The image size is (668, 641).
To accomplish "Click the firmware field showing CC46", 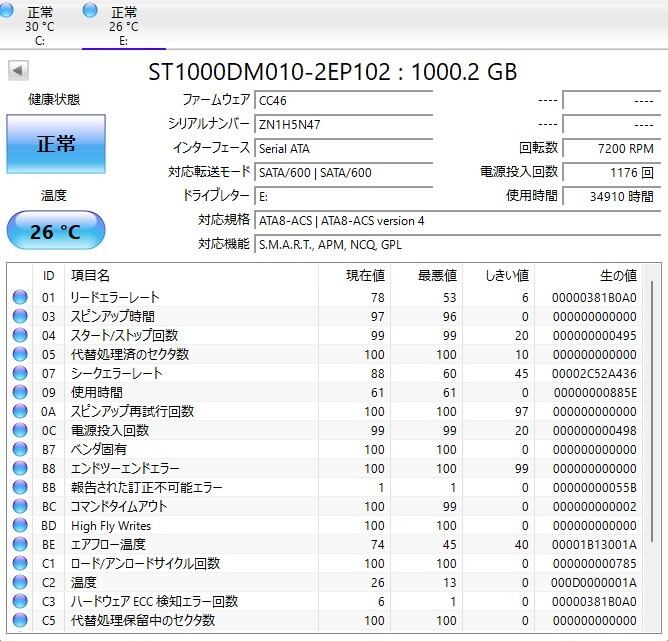I will [343, 100].
